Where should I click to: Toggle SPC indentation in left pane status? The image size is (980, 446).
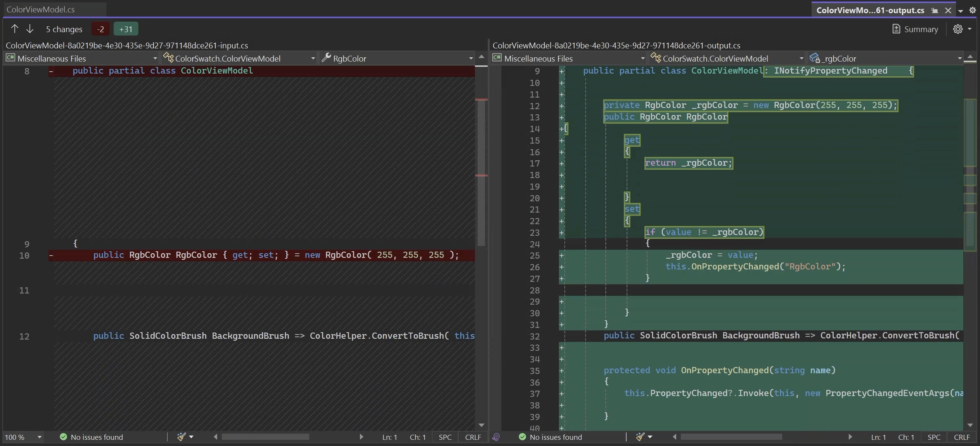[x=445, y=437]
